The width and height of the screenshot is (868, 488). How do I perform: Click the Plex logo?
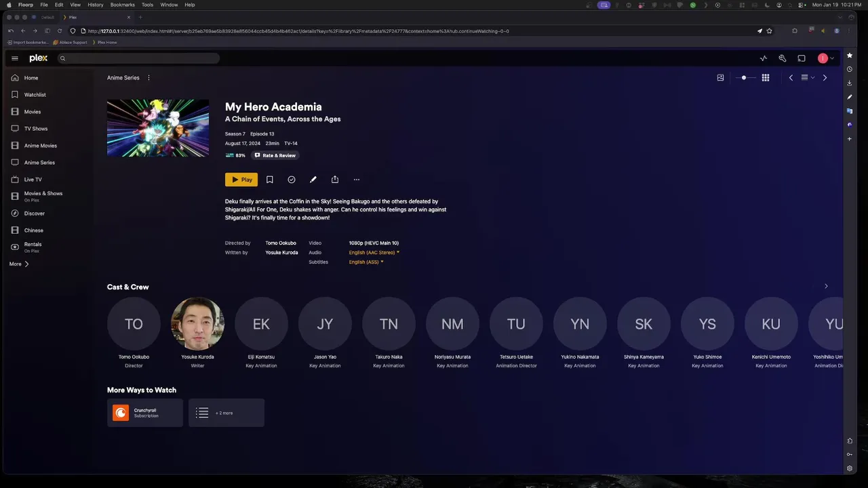(x=39, y=58)
